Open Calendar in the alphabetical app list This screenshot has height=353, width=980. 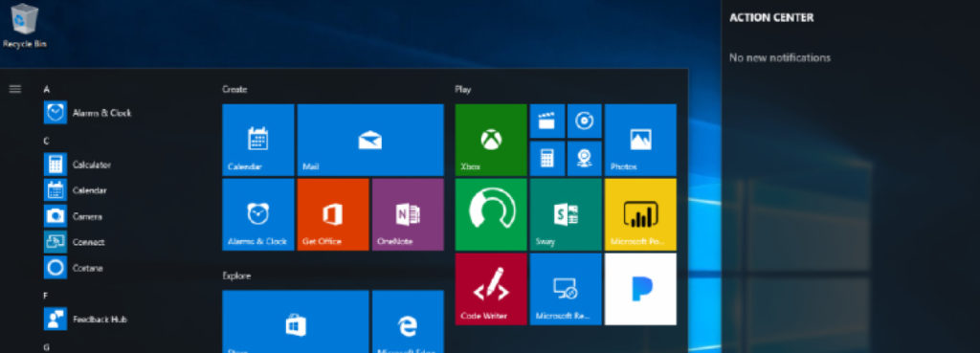(x=76, y=190)
